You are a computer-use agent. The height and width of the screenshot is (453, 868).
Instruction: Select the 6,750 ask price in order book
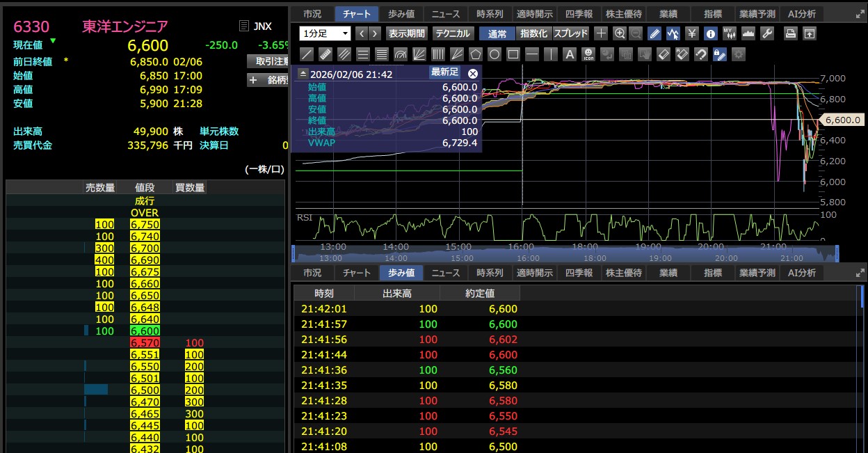pyautogui.click(x=145, y=224)
